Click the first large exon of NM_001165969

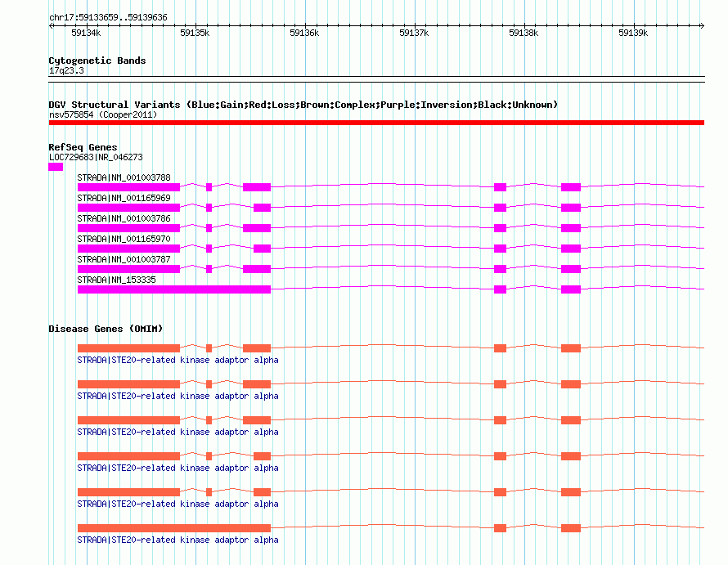tap(128, 208)
